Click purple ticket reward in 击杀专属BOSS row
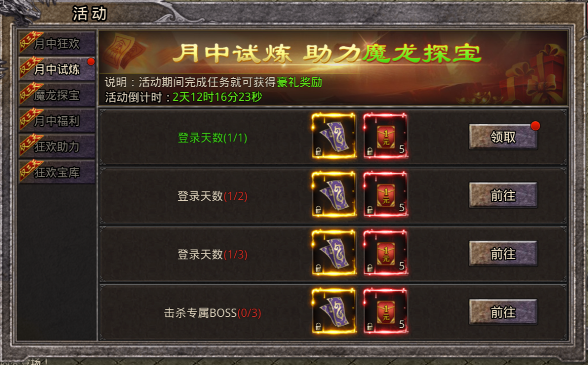588x365 pixels. [334, 312]
